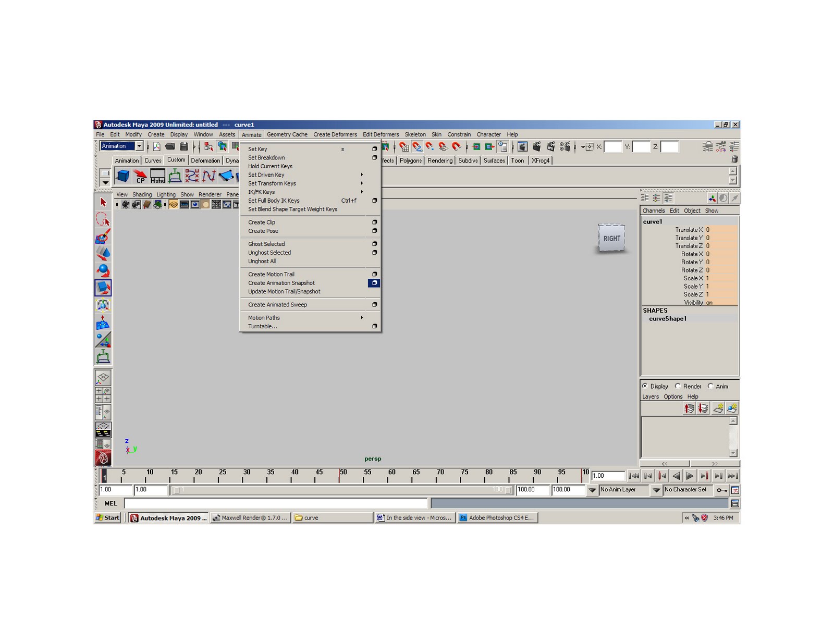
Task: Select the Soft Modification tool
Action: [103, 323]
